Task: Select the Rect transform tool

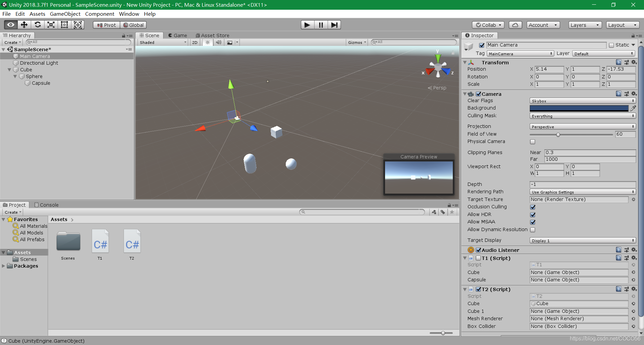Action: pos(64,25)
